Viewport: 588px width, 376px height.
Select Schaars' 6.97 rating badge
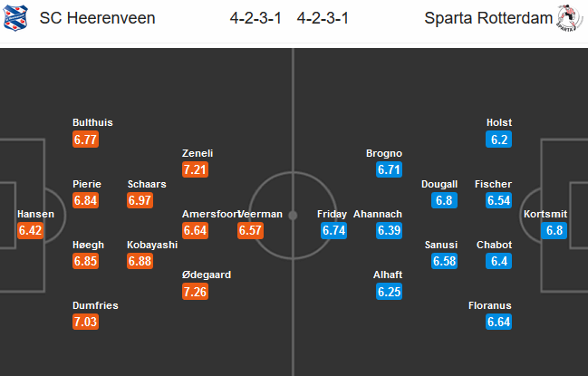(141, 200)
